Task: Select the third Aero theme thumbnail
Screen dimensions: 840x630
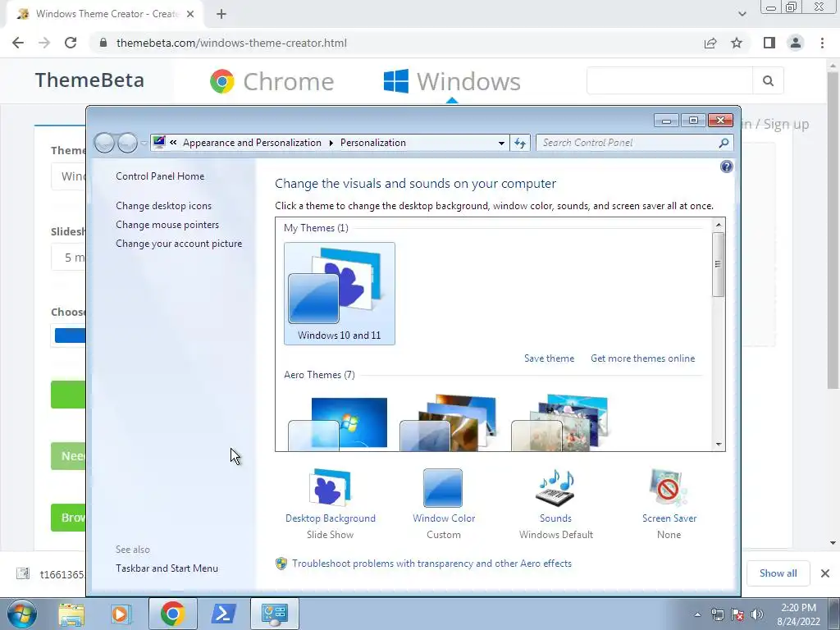Action: (559, 423)
